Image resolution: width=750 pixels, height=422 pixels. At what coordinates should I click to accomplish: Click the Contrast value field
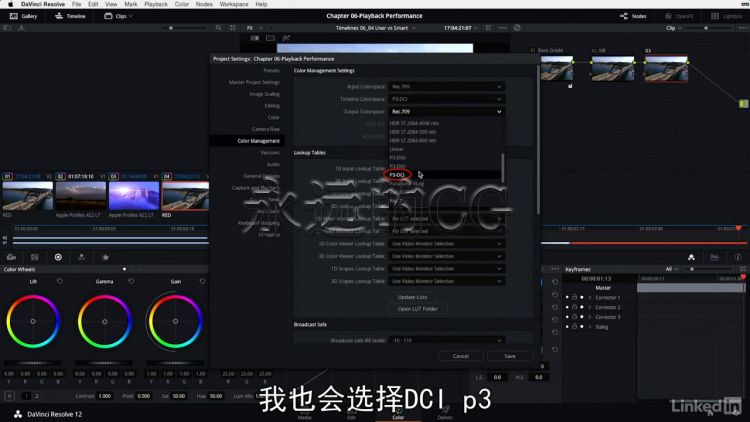(105, 396)
